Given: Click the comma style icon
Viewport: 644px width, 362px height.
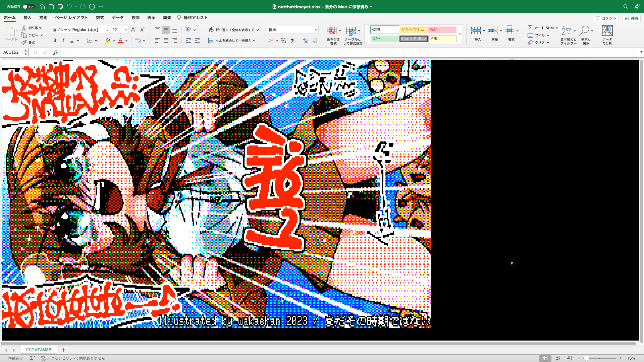Looking at the screenshot, I should coord(292,41).
